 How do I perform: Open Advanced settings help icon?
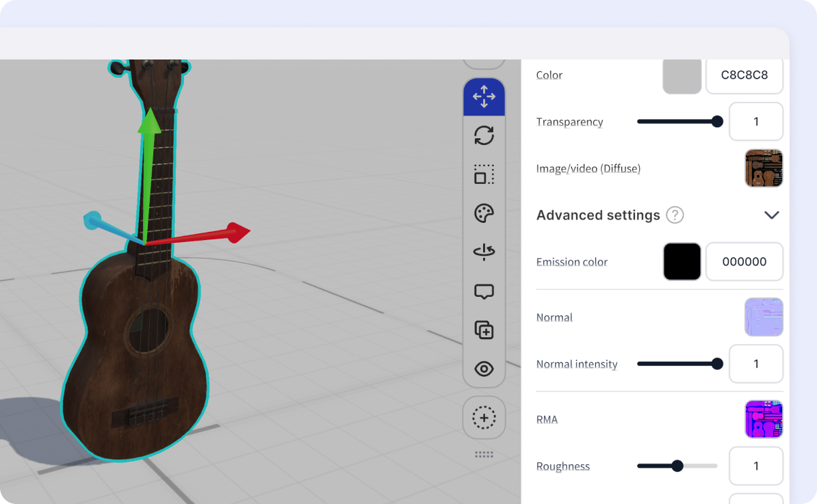click(675, 215)
